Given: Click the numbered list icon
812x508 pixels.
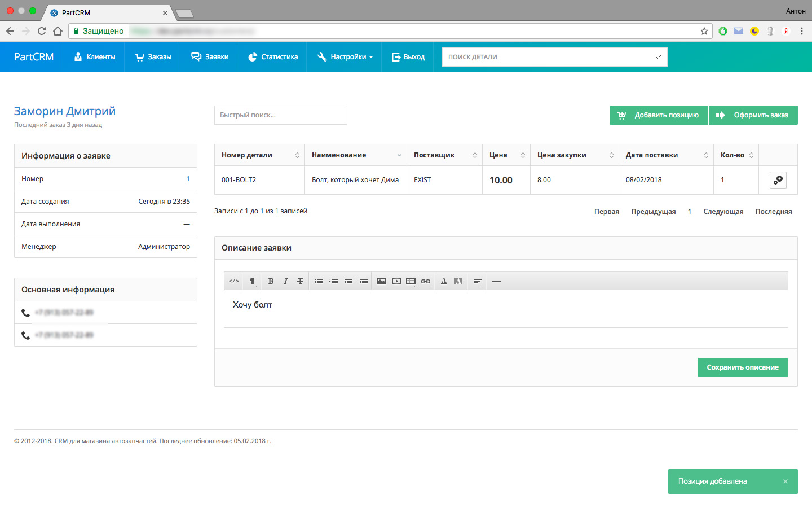Looking at the screenshot, I should point(334,281).
